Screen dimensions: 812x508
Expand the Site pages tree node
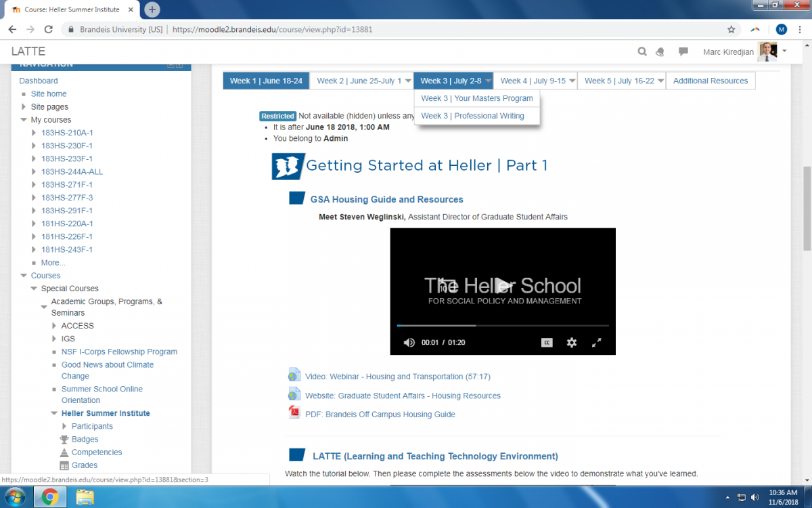[24, 107]
